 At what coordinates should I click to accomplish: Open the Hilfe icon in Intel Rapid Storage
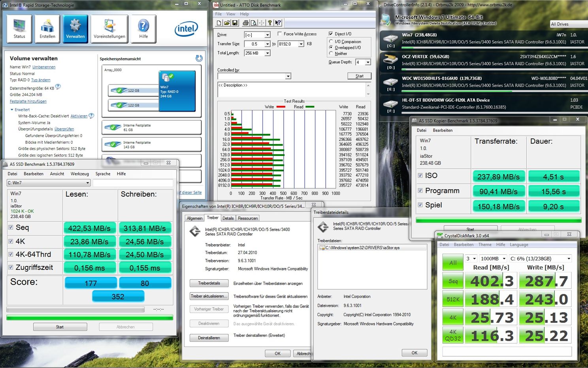143,29
